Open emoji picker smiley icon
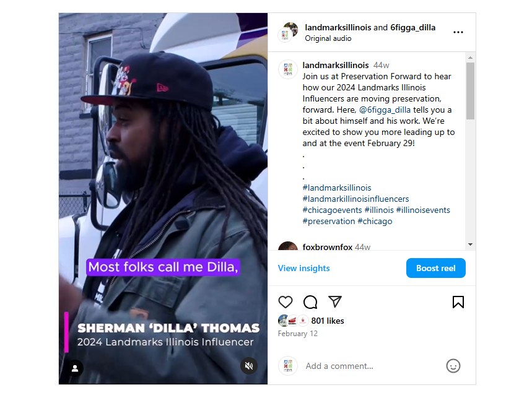 point(453,366)
